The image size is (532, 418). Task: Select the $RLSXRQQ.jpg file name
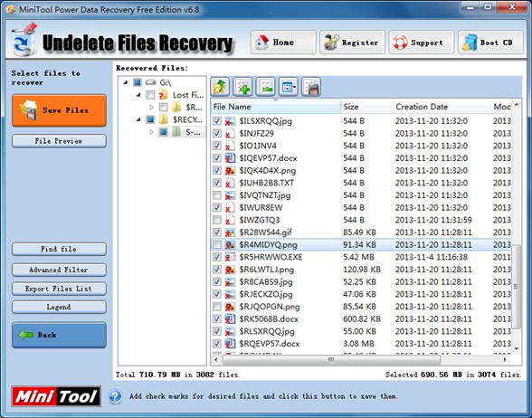click(267, 331)
